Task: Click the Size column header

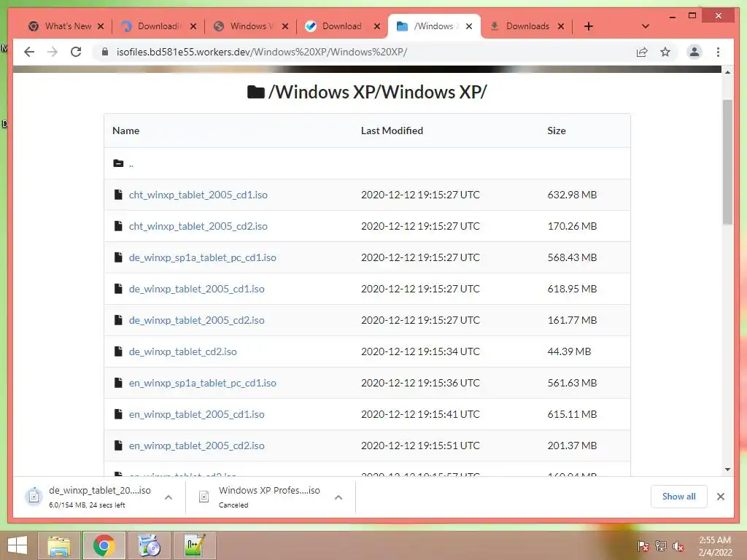Action: pyautogui.click(x=557, y=131)
